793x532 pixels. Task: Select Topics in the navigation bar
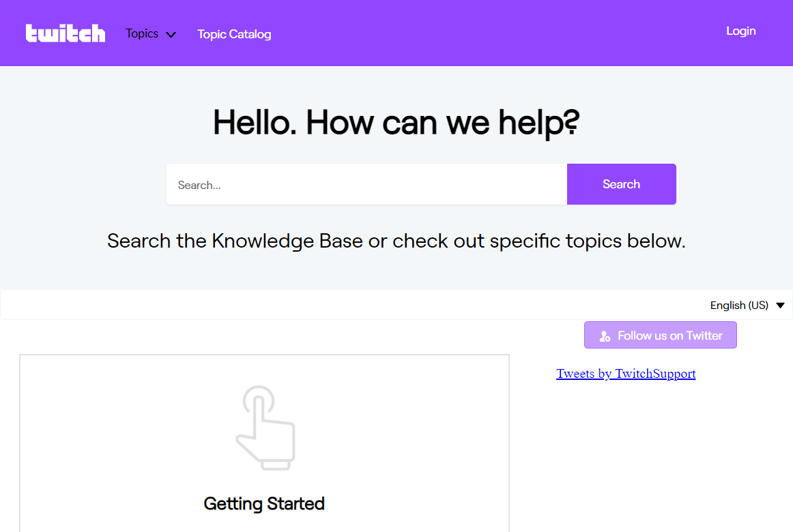click(x=142, y=33)
